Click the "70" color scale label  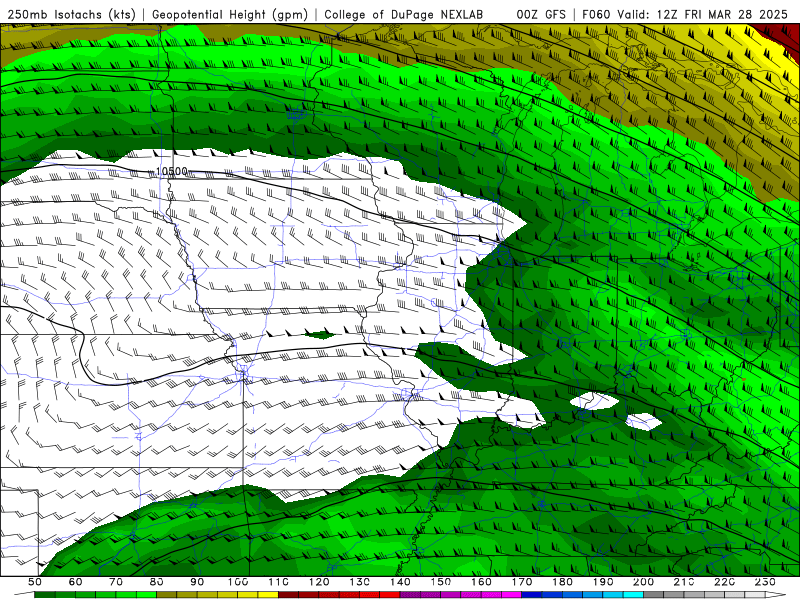pos(116,582)
